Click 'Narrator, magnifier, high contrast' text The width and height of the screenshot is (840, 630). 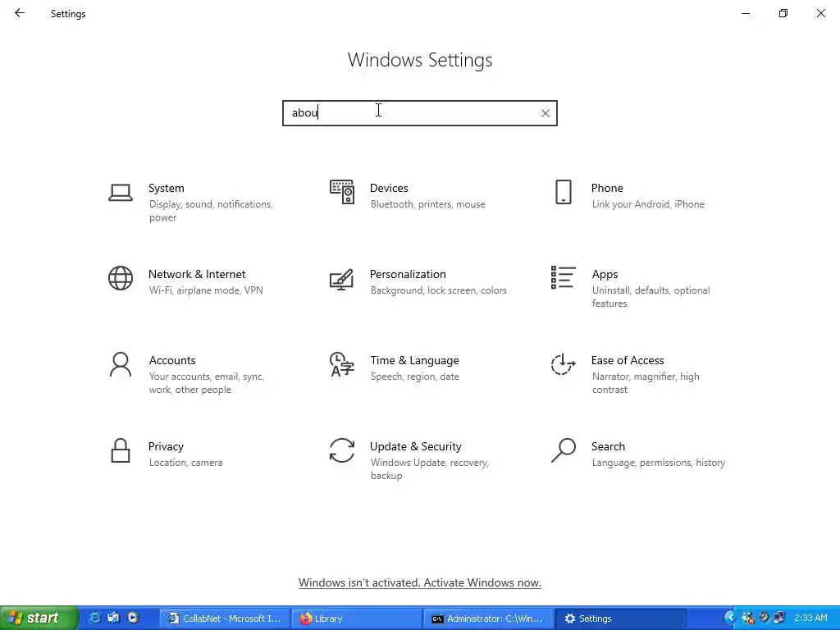tap(645, 383)
